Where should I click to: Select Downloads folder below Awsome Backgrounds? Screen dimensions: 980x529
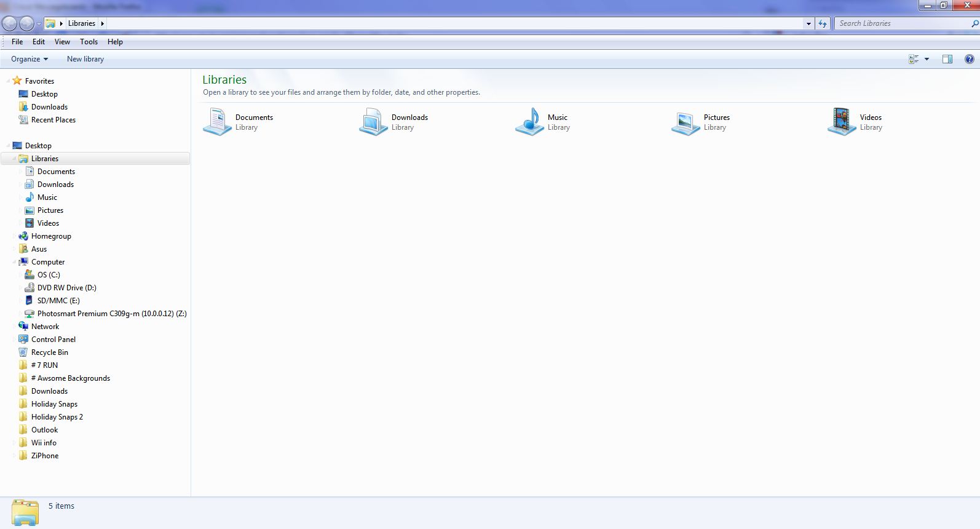[49, 391]
